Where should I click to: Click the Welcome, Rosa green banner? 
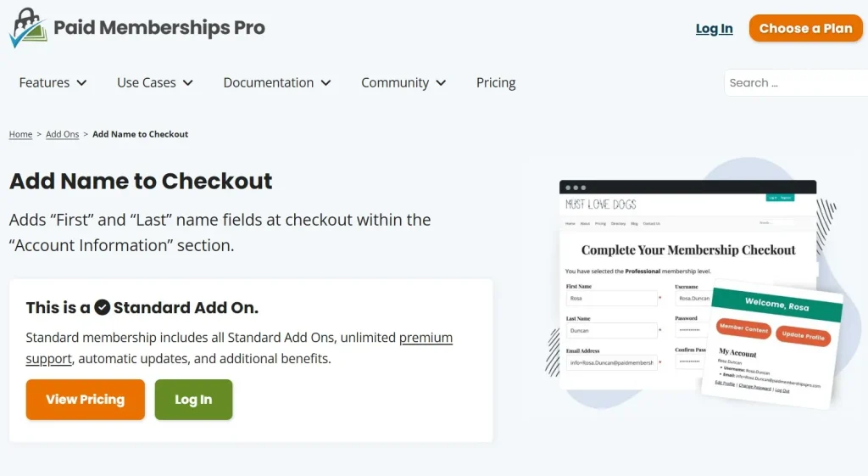(x=776, y=304)
